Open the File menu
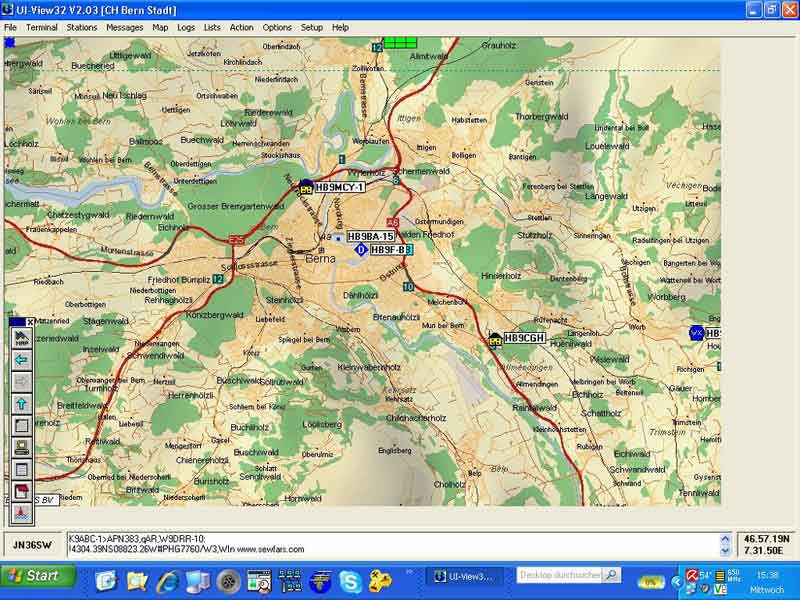Image resolution: width=800 pixels, height=600 pixels. click(10, 28)
